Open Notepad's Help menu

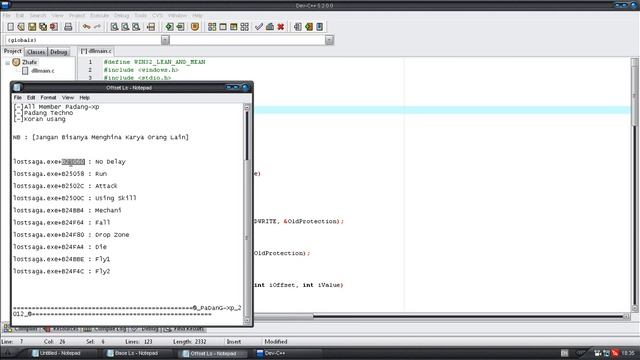84,98
